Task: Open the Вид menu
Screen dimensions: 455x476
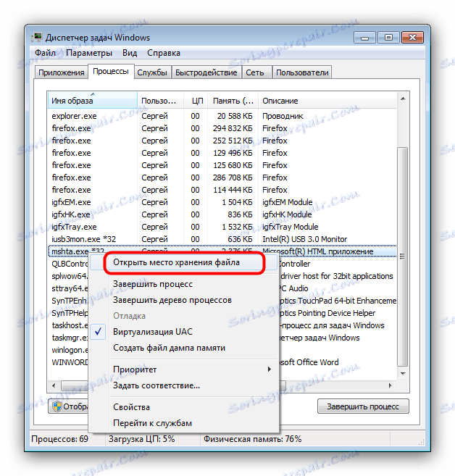Action: pos(130,53)
